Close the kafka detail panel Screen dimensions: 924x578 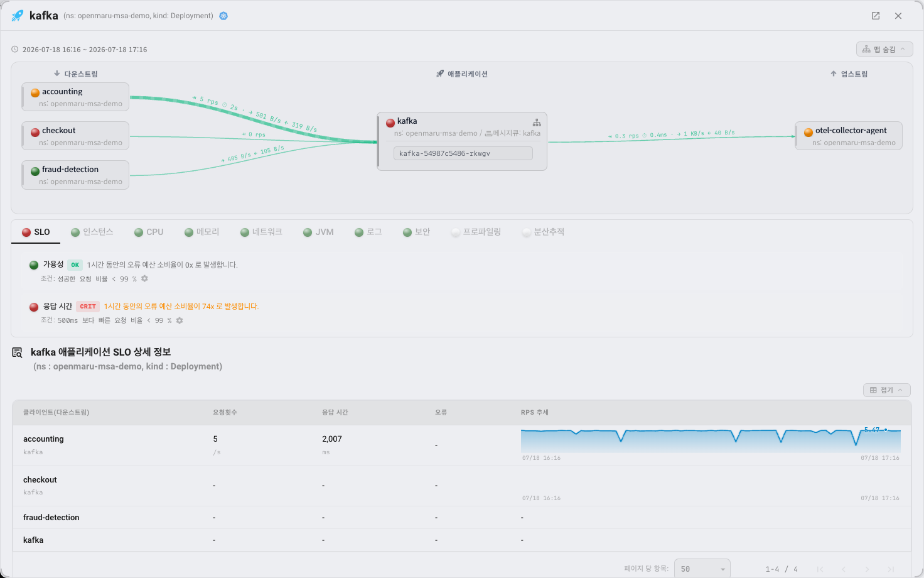[x=898, y=16]
